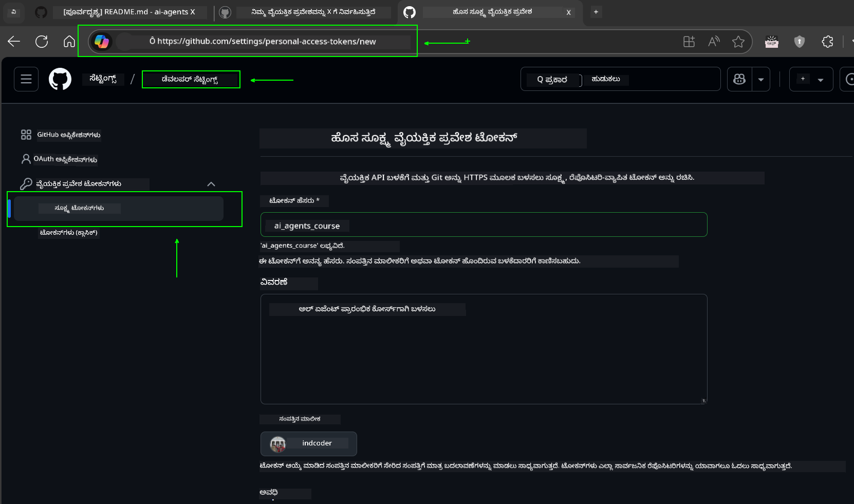Screen dimensions: 854x504
Task: Open the GitHub Copilot menu in header
Action: [739, 79]
